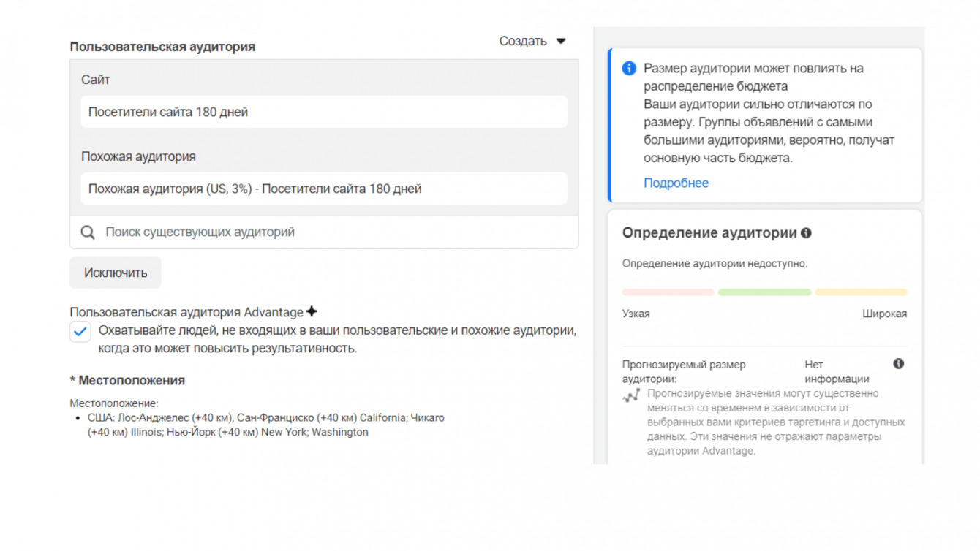The width and height of the screenshot is (980, 551).
Task: Click the "Сайт" group label
Action: [x=96, y=80]
